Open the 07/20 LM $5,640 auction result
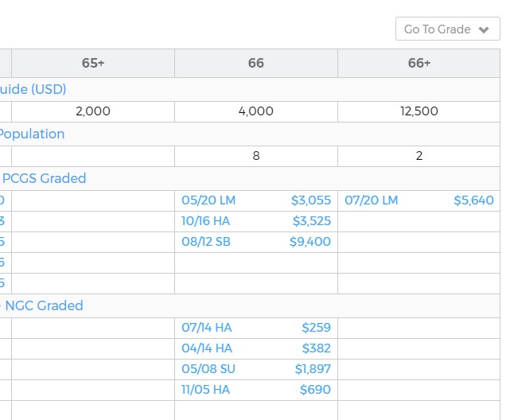Image resolution: width=514 pixels, height=420 pixels. pos(419,200)
